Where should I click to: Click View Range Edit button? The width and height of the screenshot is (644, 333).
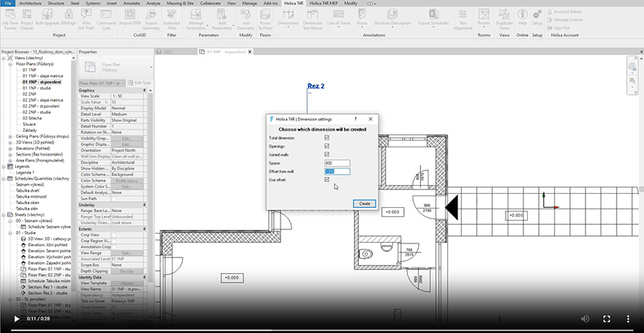point(127,253)
